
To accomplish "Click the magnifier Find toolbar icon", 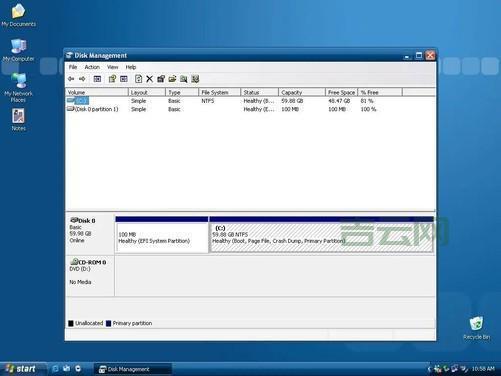I will [x=184, y=79].
